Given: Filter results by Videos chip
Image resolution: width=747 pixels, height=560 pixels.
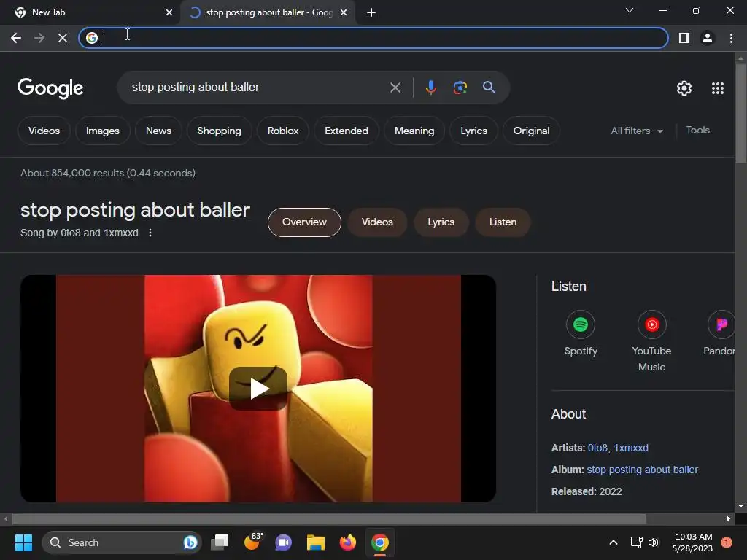Looking at the screenshot, I should 44,131.
